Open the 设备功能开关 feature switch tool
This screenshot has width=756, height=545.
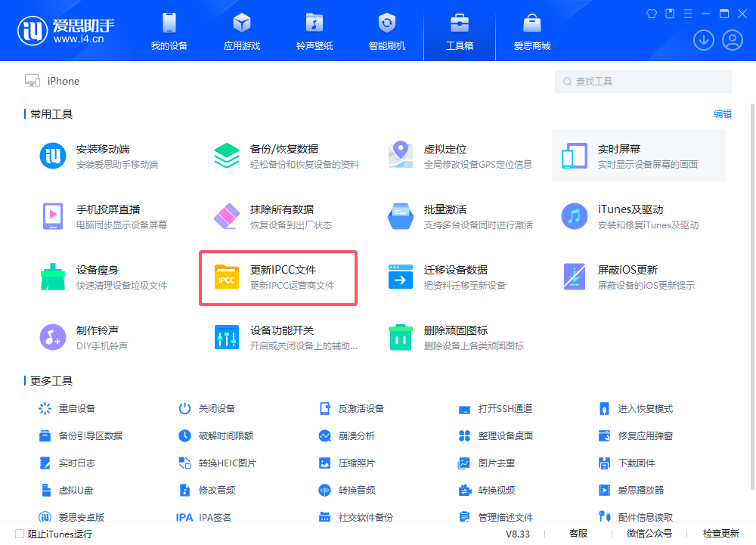(x=265, y=338)
